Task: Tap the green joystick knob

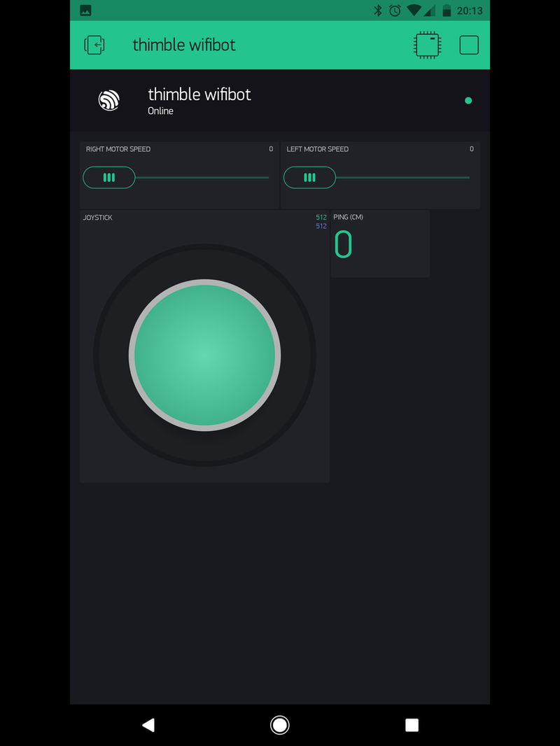Action: [x=204, y=355]
